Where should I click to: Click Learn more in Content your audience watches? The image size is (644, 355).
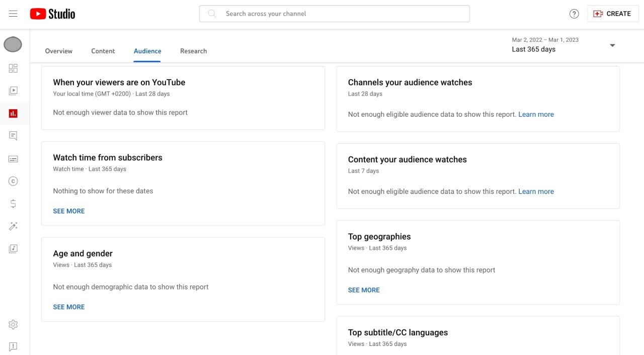pyautogui.click(x=536, y=191)
